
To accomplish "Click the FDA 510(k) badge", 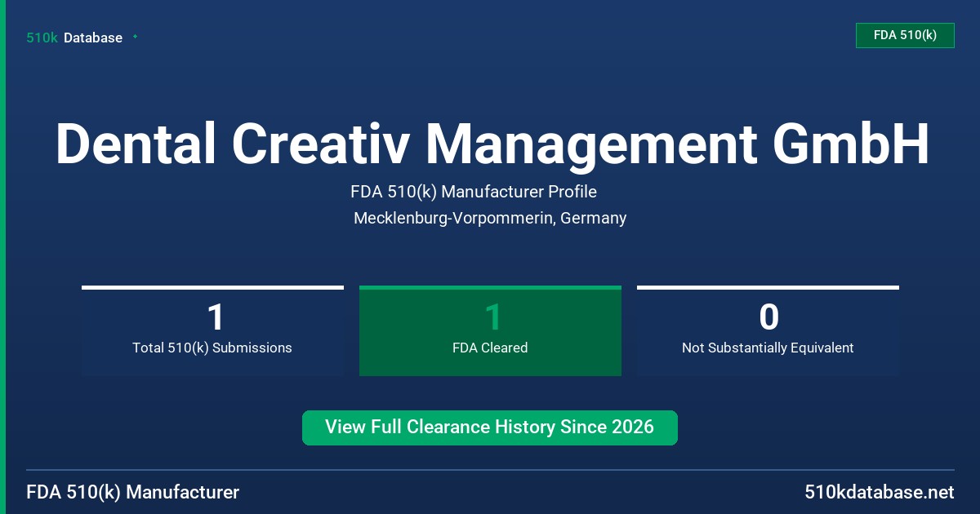I will [x=905, y=36].
